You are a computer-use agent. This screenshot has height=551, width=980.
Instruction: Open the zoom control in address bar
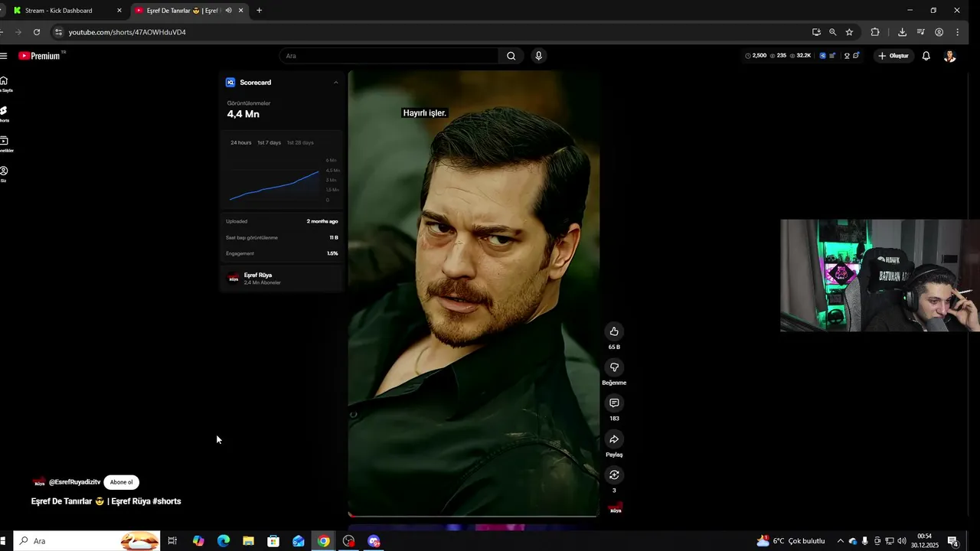[832, 32]
